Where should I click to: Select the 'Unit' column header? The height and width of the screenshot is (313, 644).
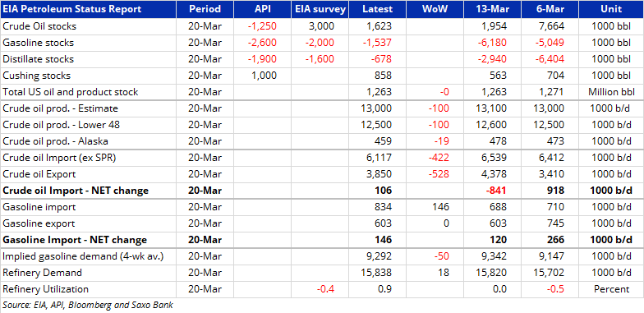pyautogui.click(x=611, y=9)
